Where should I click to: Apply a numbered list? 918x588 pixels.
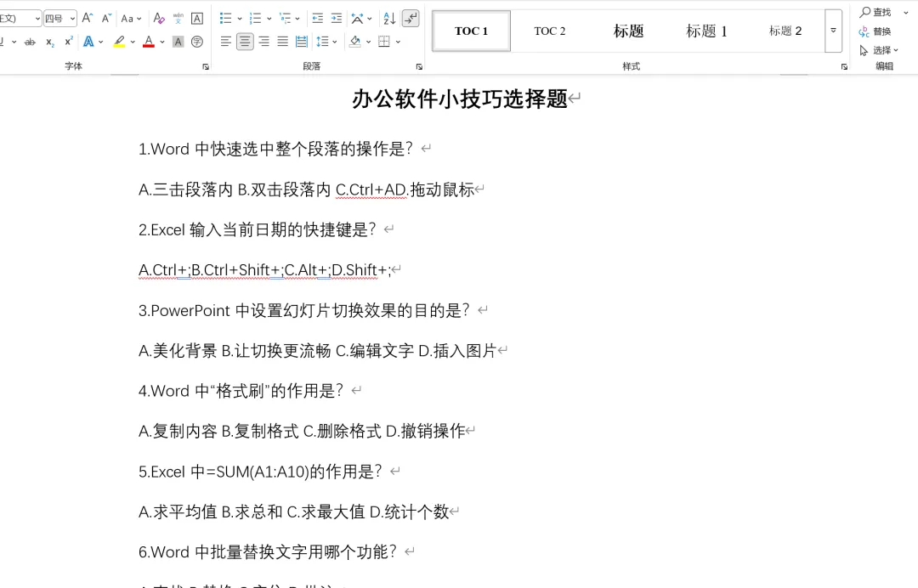click(x=255, y=18)
